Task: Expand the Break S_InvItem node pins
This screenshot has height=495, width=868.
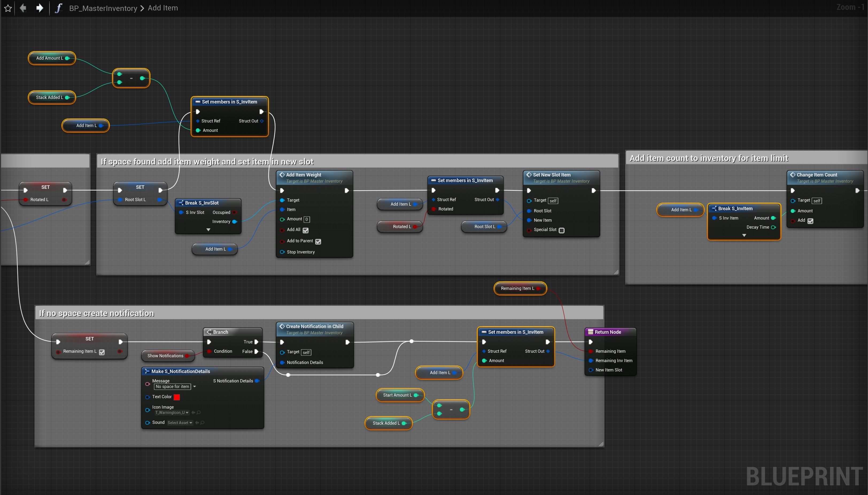Action: 744,235
